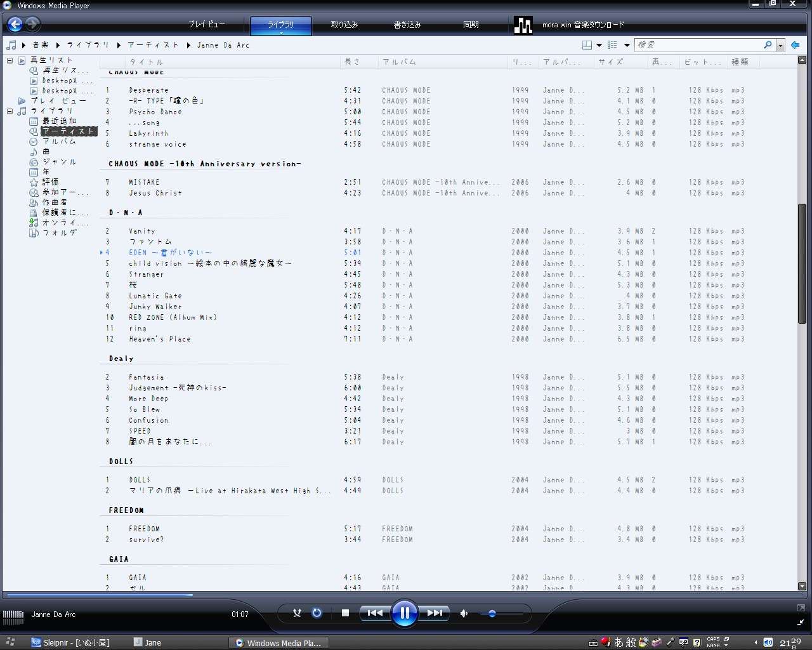This screenshot has height=650, width=812.
Task: Skip to next track
Action: [x=435, y=613]
